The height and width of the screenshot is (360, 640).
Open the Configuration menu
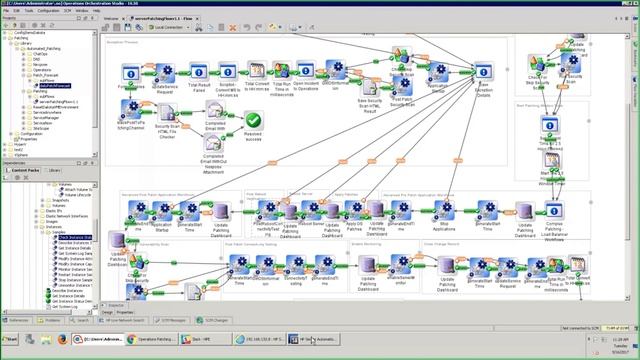[x=48, y=11]
